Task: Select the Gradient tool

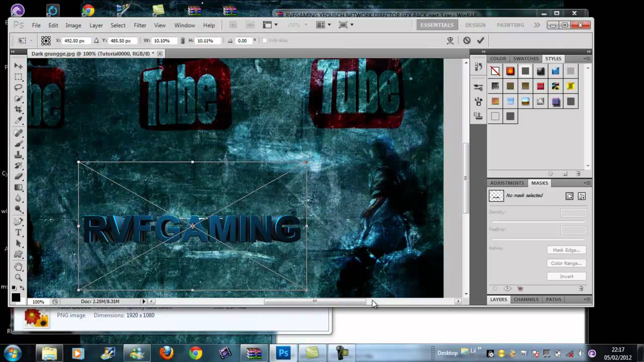Action: tap(19, 187)
